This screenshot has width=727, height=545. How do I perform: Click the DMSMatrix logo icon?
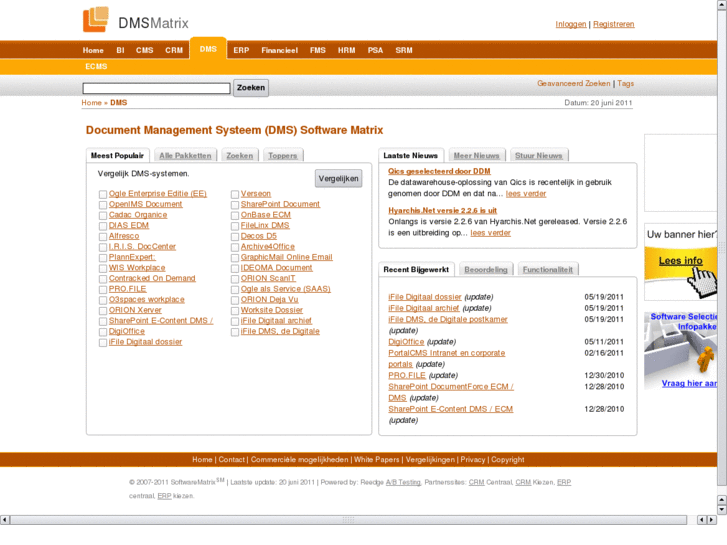pos(96,19)
